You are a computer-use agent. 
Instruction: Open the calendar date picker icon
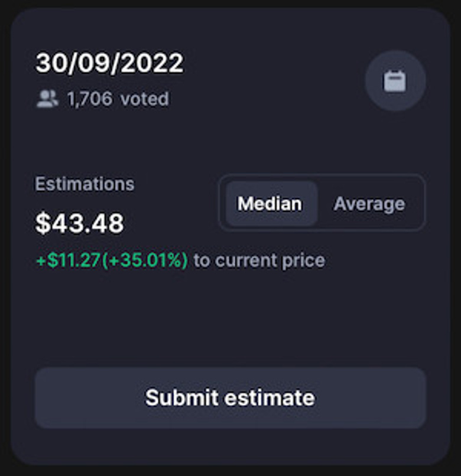[395, 81]
